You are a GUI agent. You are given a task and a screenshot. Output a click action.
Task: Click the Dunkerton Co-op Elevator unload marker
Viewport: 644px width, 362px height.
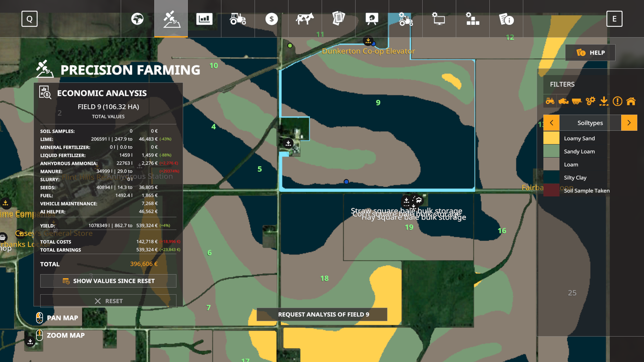point(368,41)
